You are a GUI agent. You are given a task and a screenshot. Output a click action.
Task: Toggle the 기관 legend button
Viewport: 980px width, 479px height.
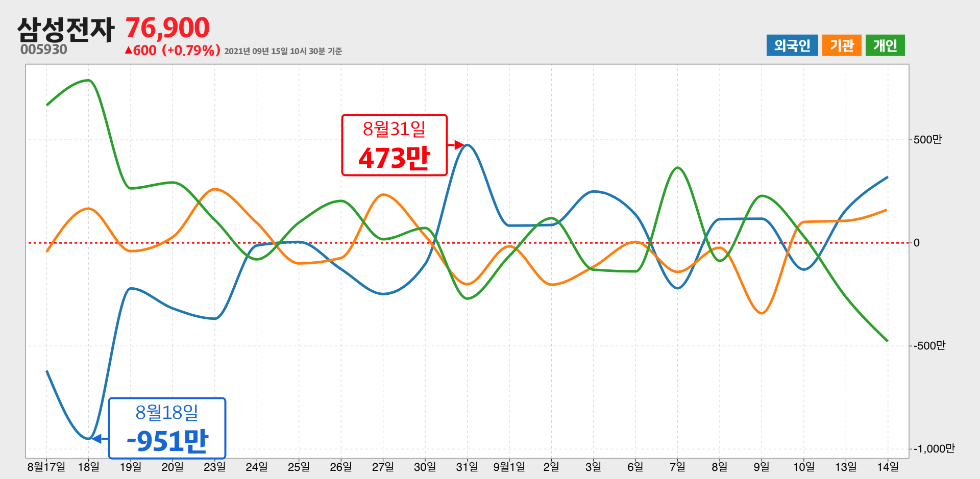pyautogui.click(x=842, y=45)
